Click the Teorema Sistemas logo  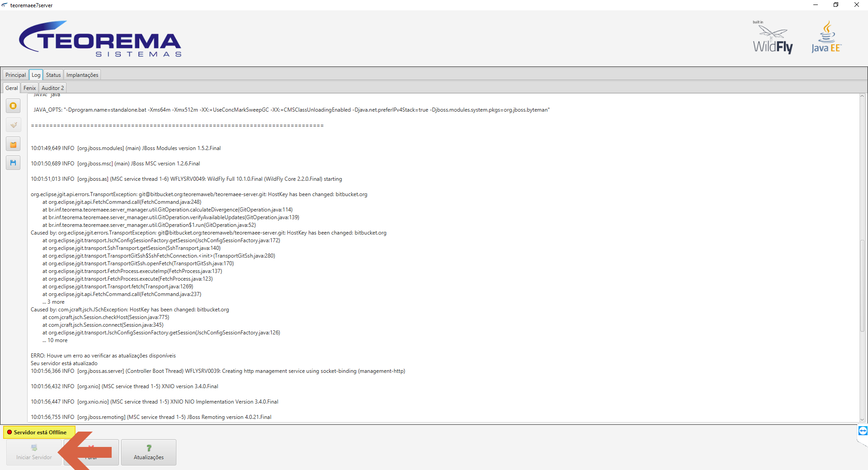(100, 39)
